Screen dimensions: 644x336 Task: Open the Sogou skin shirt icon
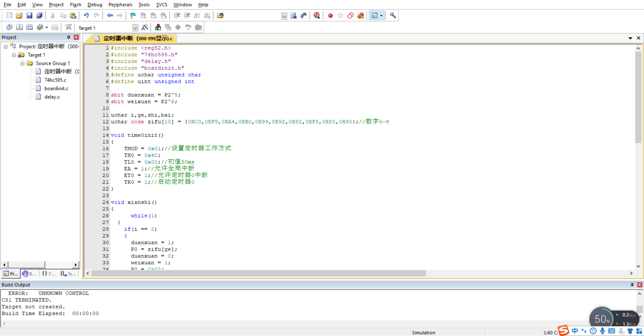coord(630,331)
